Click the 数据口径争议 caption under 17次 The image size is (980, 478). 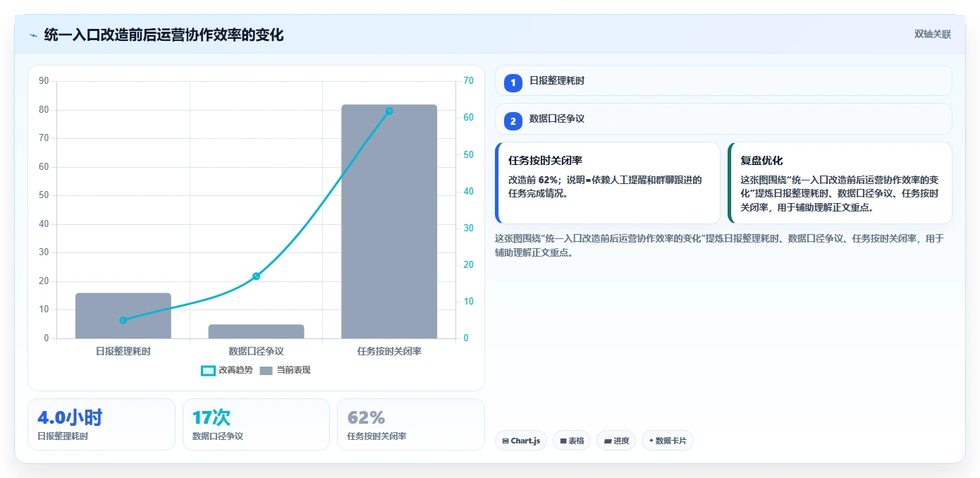[218, 436]
